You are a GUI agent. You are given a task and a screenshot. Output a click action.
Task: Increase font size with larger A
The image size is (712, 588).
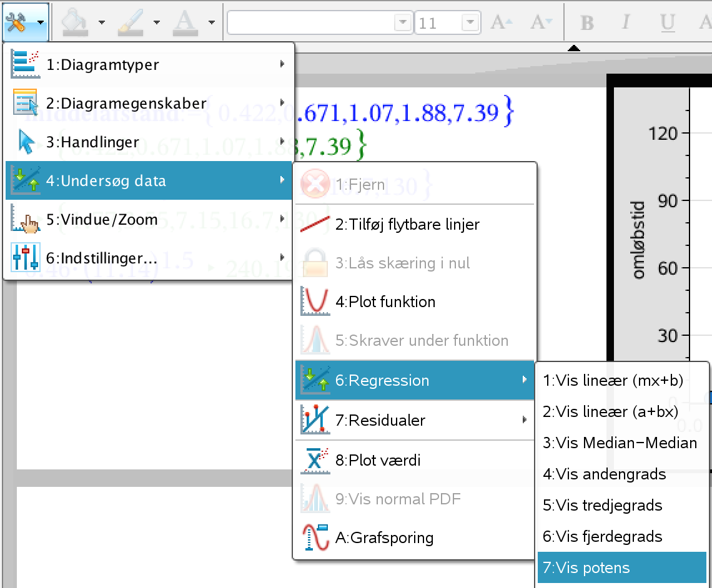[x=502, y=22]
